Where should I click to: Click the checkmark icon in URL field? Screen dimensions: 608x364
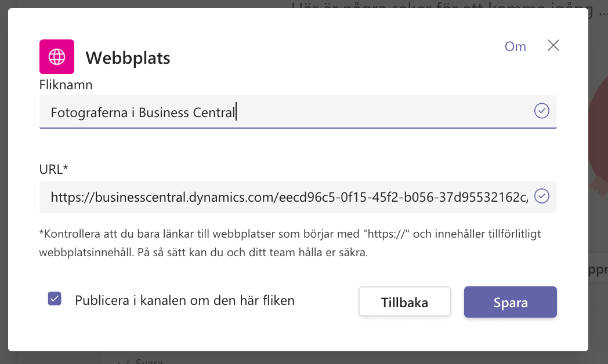pos(542,196)
